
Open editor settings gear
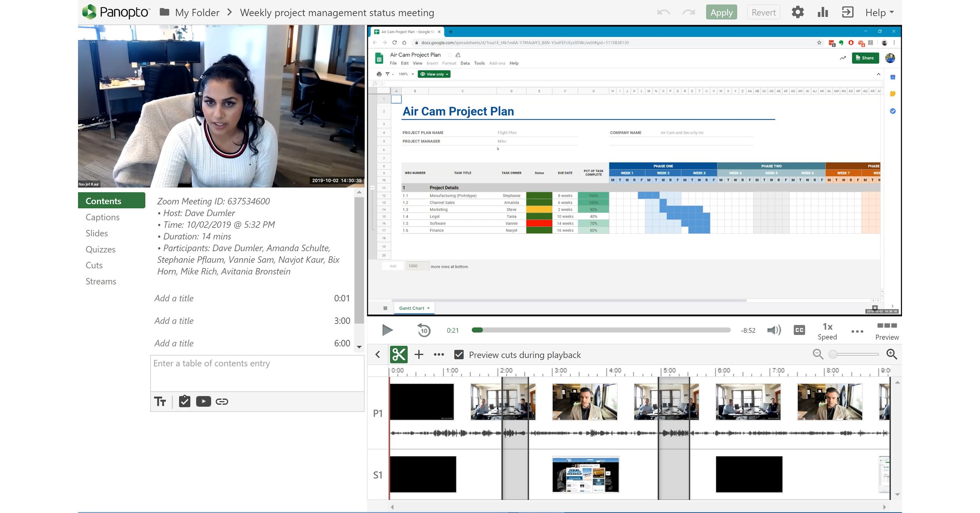798,12
